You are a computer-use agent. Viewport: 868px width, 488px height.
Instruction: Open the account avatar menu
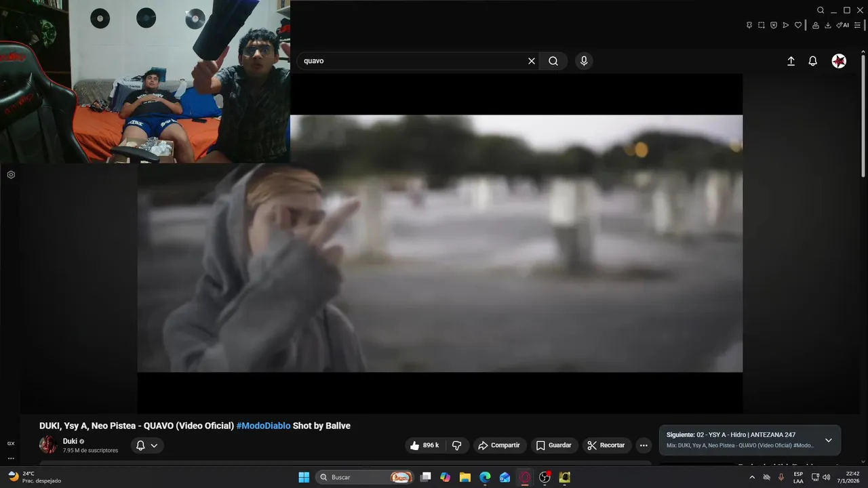point(839,61)
